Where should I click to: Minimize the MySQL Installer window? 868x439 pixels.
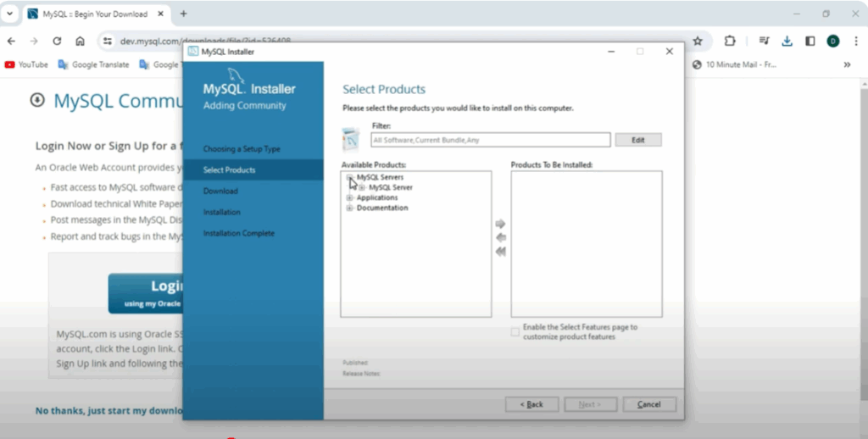point(611,52)
